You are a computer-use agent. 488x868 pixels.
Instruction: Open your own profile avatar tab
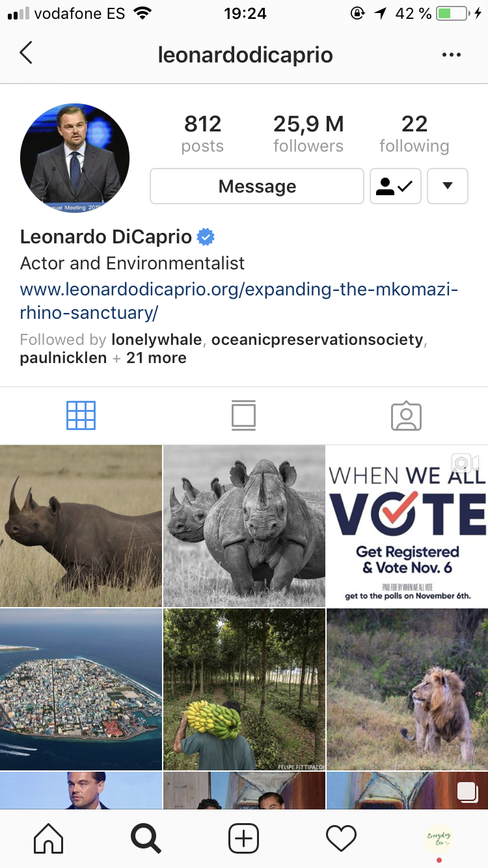pos(439,838)
